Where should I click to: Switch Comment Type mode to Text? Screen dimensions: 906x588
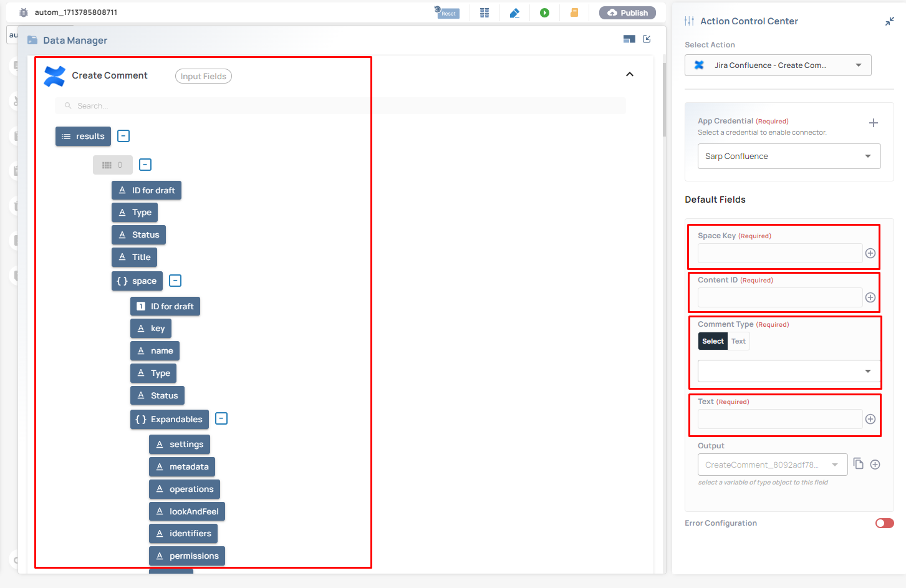pos(738,341)
